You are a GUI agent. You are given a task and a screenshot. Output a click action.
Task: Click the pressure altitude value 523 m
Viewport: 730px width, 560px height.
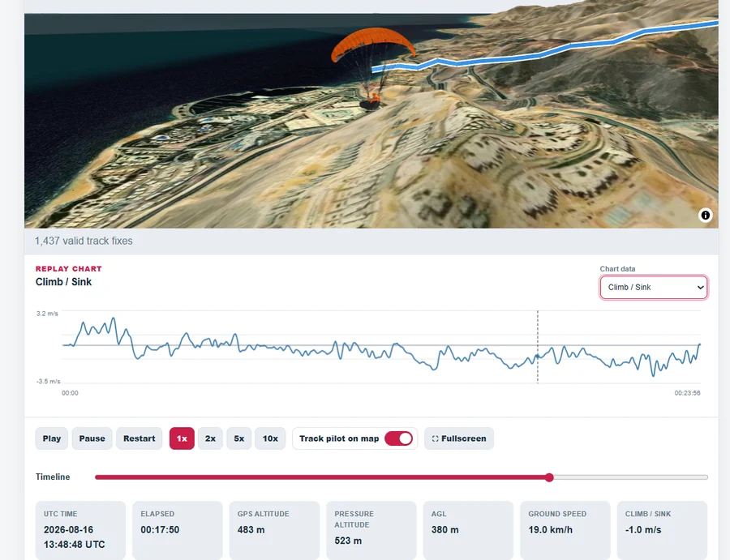point(348,541)
